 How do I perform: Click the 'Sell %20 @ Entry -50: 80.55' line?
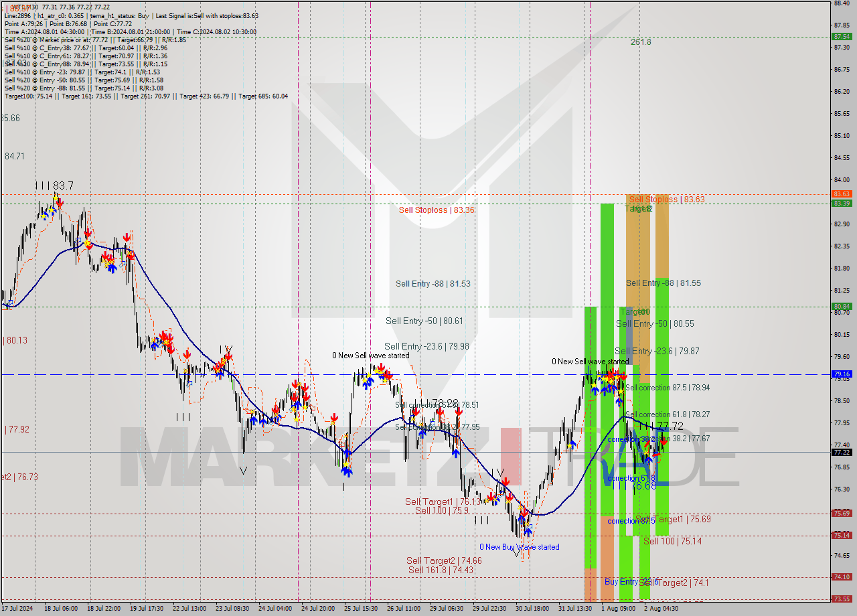click(84, 80)
